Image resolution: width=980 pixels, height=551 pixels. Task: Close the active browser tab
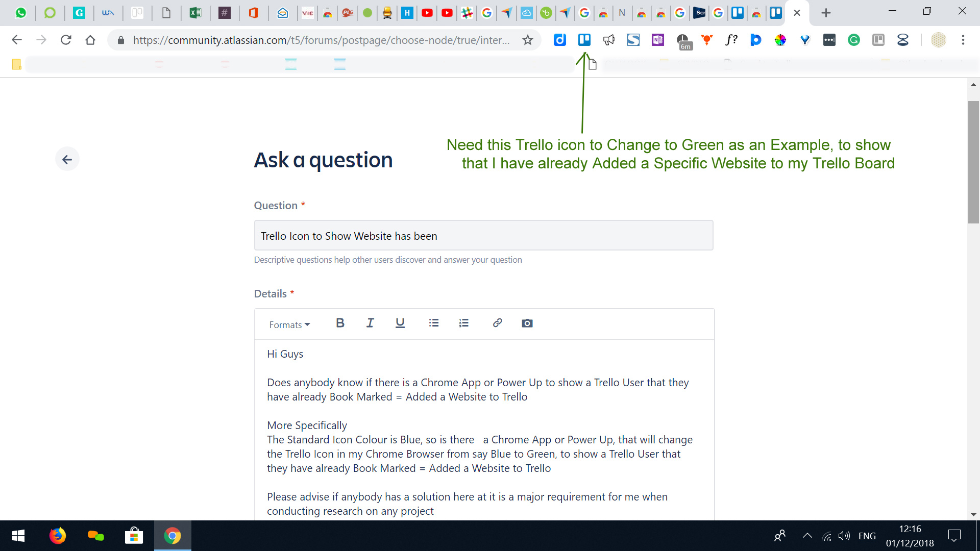797,13
